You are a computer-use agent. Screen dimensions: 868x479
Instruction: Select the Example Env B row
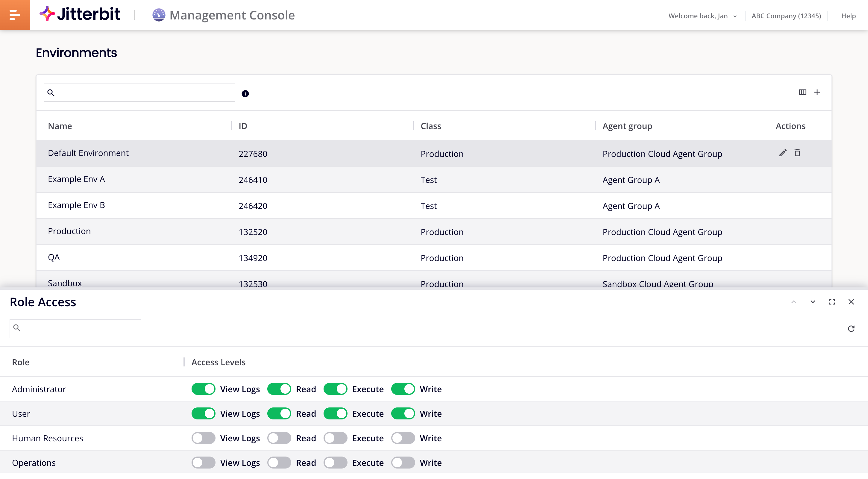pos(434,206)
